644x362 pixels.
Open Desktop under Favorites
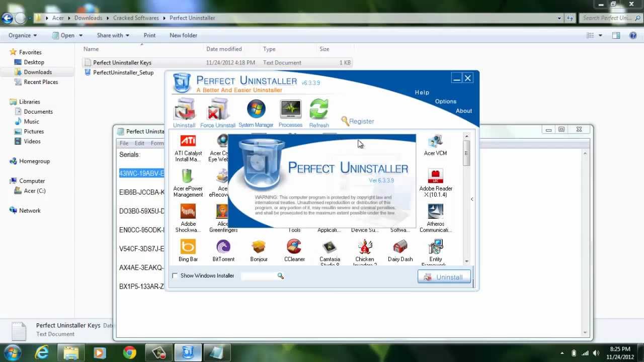click(x=34, y=62)
